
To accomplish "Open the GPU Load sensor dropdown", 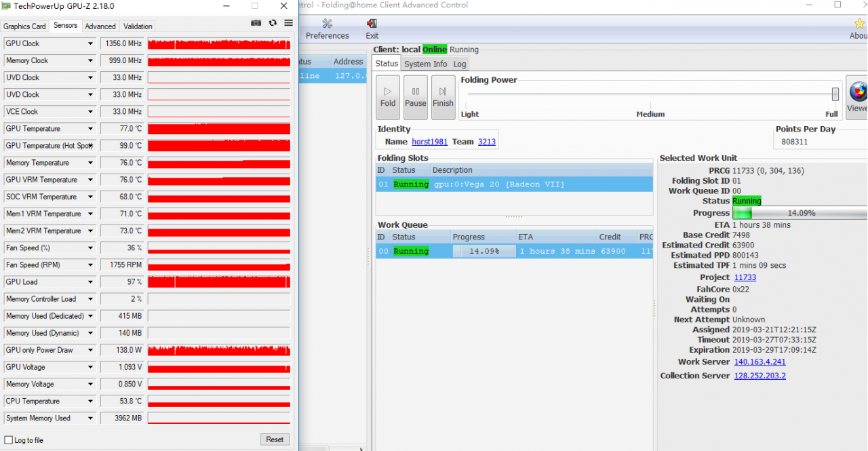I will 90,281.
